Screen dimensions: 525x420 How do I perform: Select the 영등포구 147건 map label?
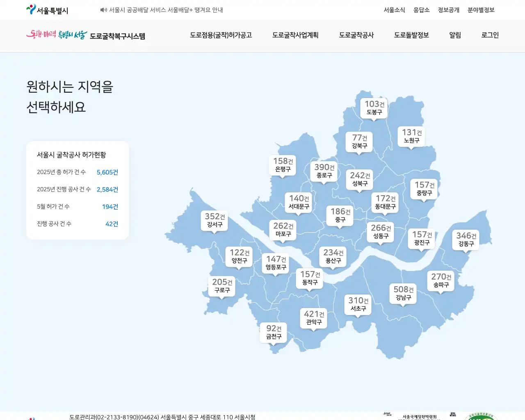[276, 263]
